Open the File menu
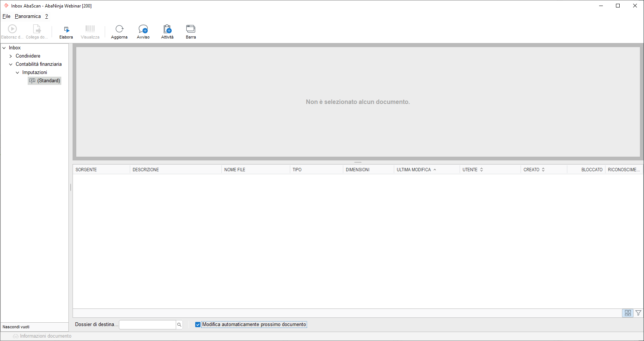The image size is (644, 341). click(6, 16)
